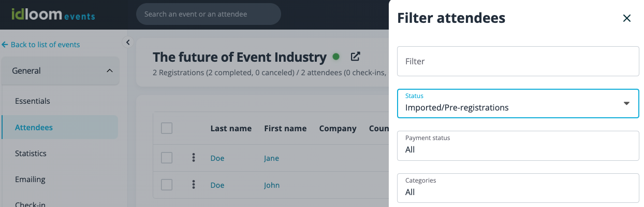Open attendee Jane's first name link
Screen dimensions: 644x207
[271, 158]
